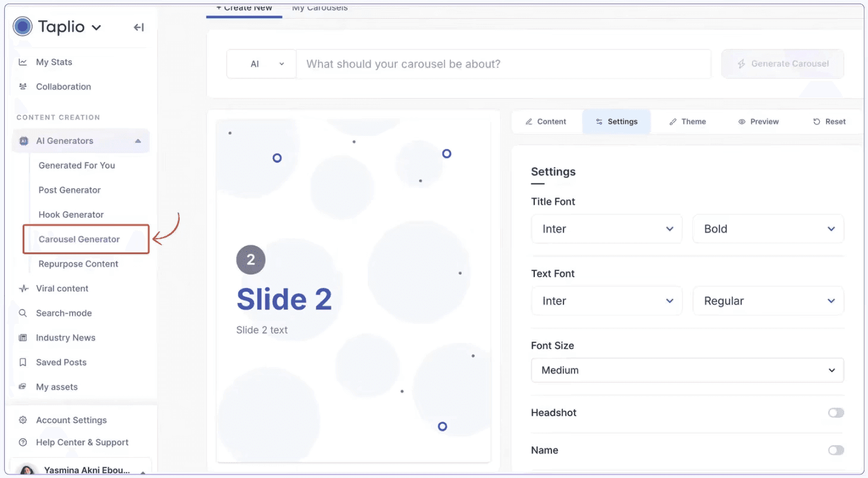The width and height of the screenshot is (868, 478).
Task: Change the Bold weight dropdown
Action: pyautogui.click(x=767, y=229)
